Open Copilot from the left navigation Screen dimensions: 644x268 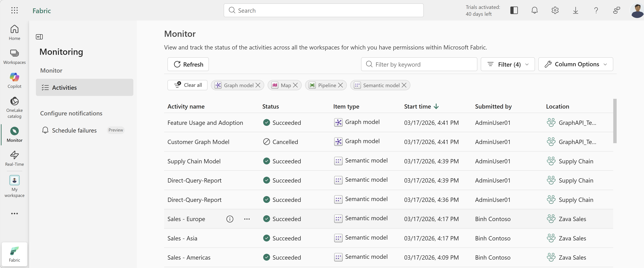point(14,80)
